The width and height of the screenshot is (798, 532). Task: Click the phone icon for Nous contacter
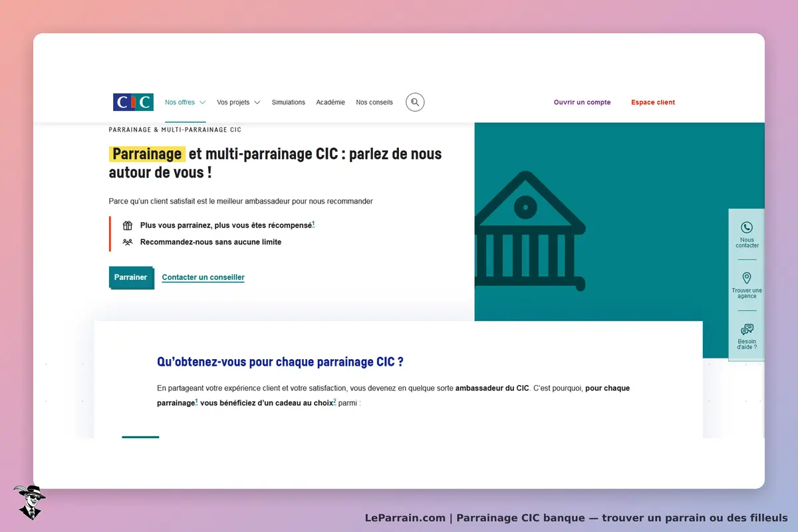747,227
